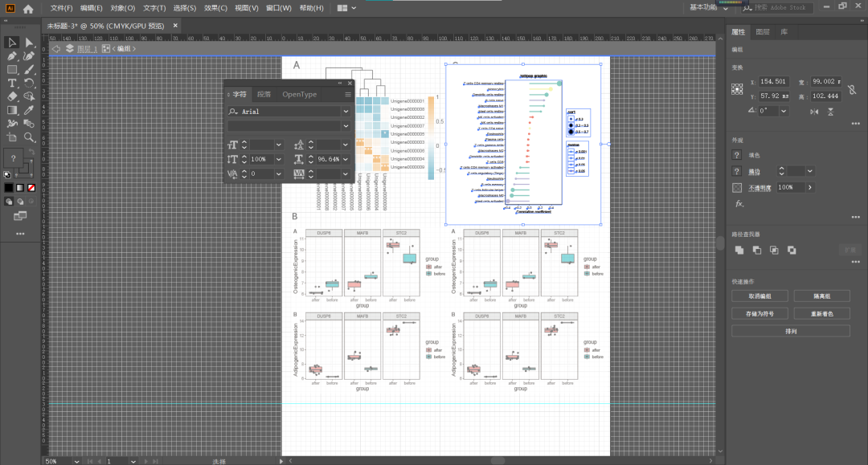Viewport: 868px width, 465px height.
Task: Open the 效果(C) menu
Action: (215, 8)
